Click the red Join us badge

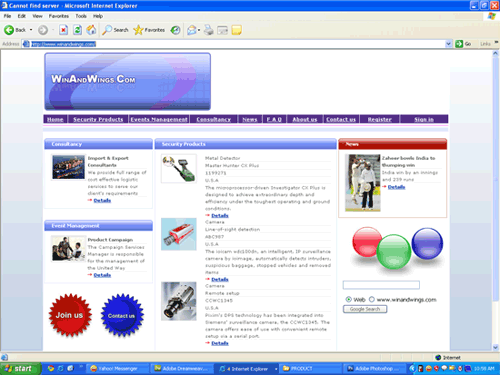pos(70,315)
